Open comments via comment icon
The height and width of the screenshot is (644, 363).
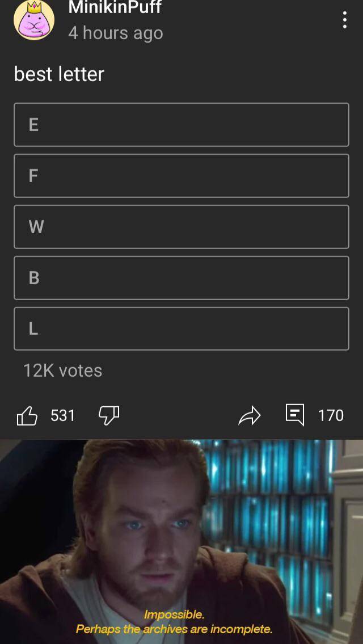(x=295, y=415)
